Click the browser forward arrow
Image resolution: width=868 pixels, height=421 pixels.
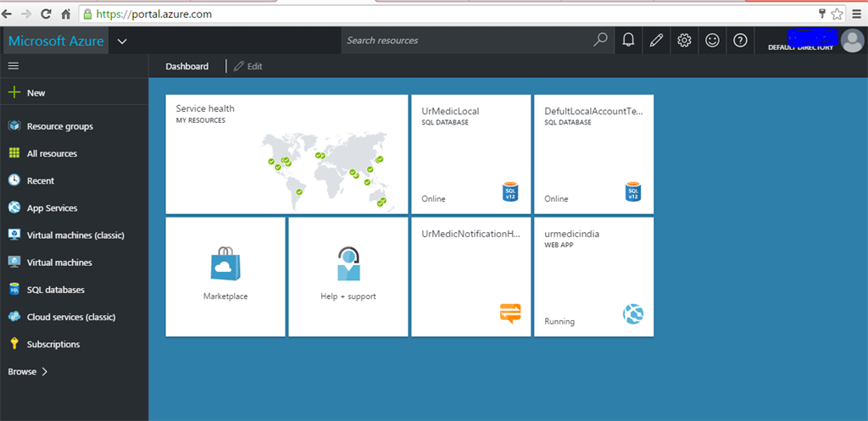pyautogui.click(x=25, y=14)
